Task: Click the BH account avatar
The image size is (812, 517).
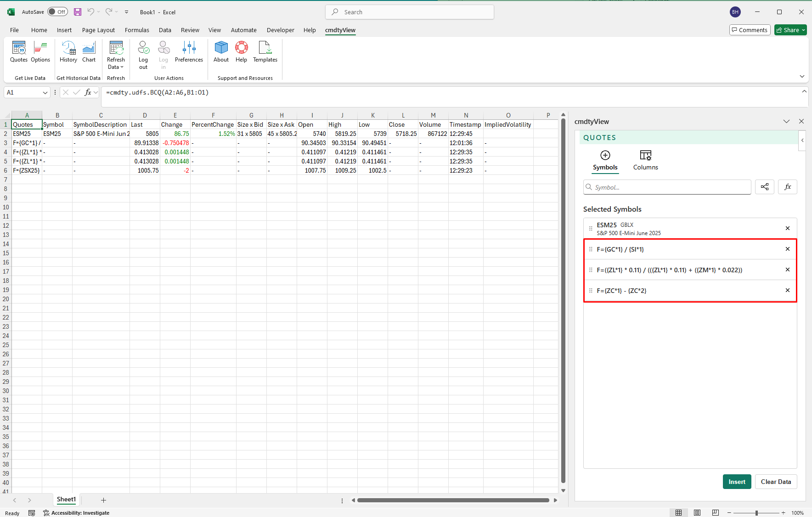Action: (x=735, y=12)
